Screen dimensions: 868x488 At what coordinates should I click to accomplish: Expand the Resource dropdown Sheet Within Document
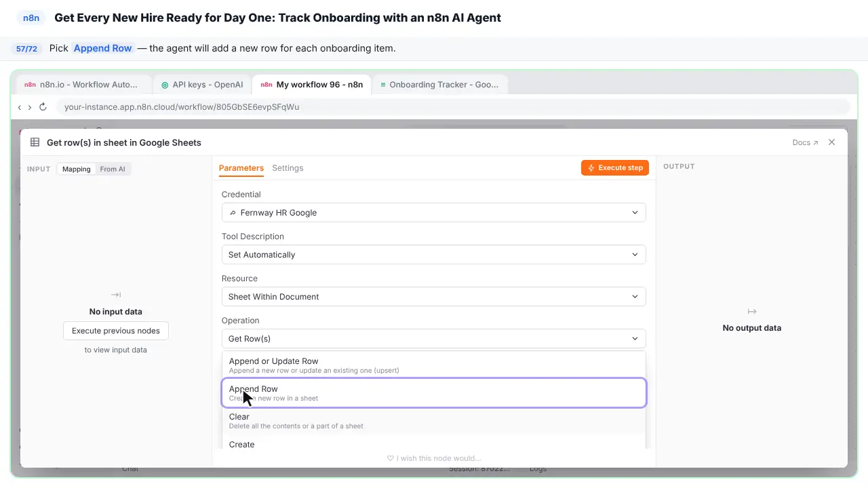[433, 296]
